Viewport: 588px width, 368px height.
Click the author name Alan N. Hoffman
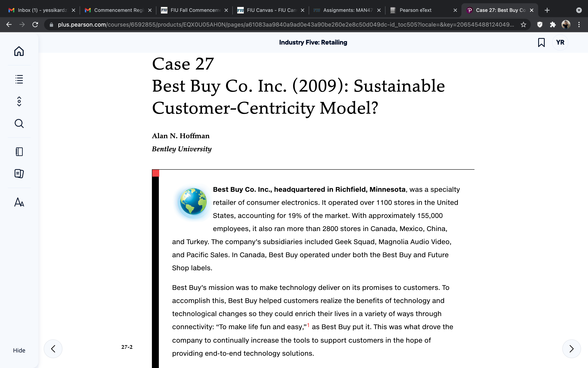click(180, 136)
